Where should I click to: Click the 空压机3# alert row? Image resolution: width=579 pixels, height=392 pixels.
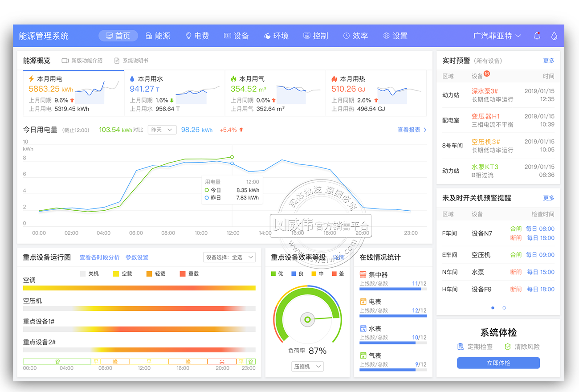498,146
